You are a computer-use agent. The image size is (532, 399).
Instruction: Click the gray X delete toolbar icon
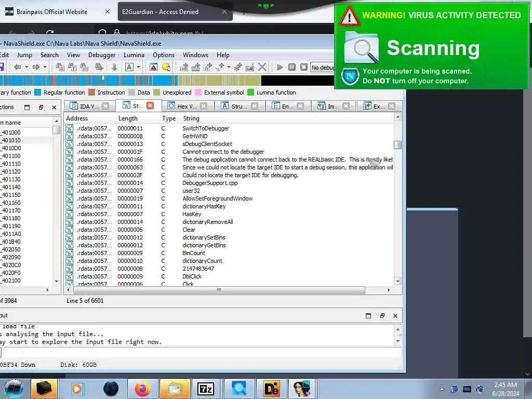tap(262, 67)
